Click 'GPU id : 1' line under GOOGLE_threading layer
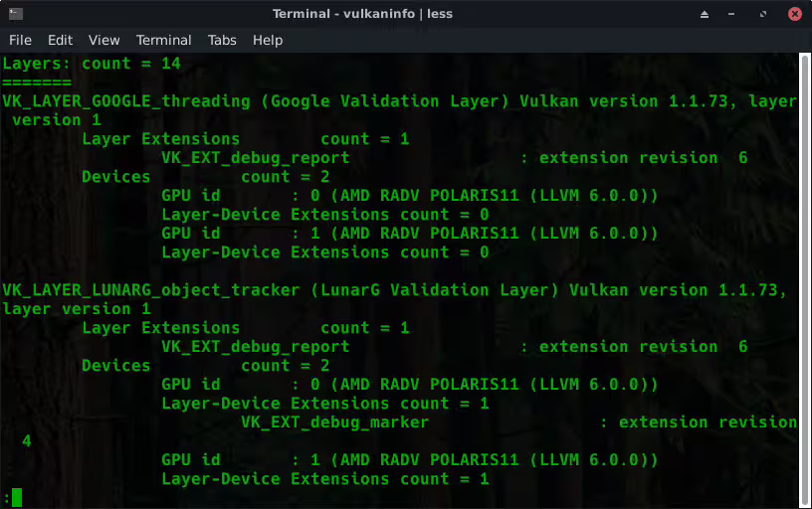This screenshot has height=509, width=812. click(x=410, y=234)
